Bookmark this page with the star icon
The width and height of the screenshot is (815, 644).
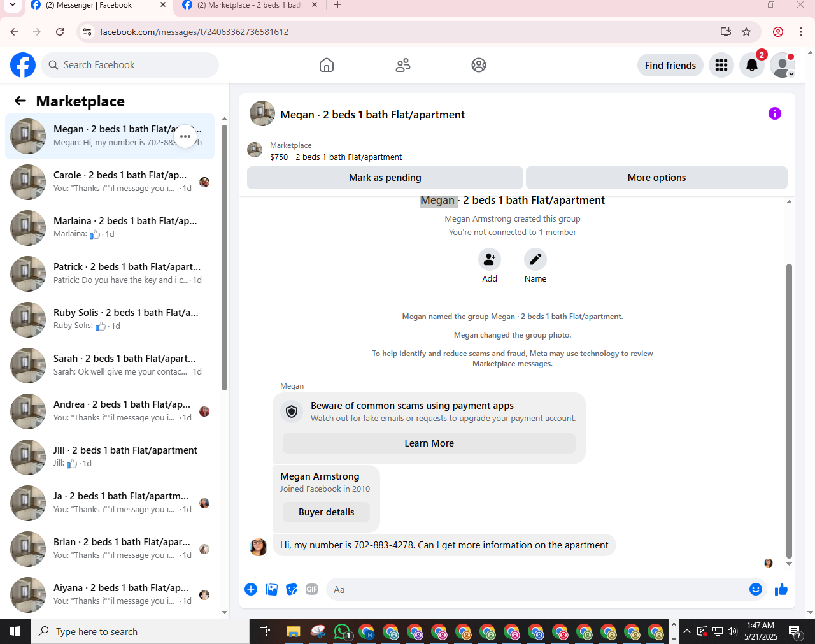tap(747, 32)
